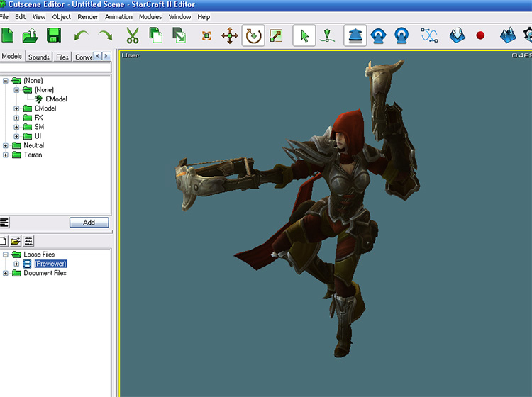Switch to the Files tab
532x397 pixels.
[x=62, y=57]
